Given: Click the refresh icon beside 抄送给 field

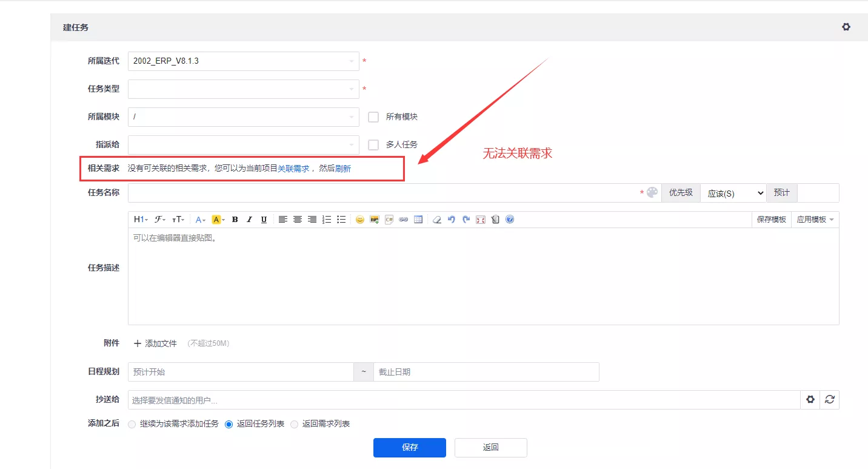Looking at the screenshot, I should 830,399.
